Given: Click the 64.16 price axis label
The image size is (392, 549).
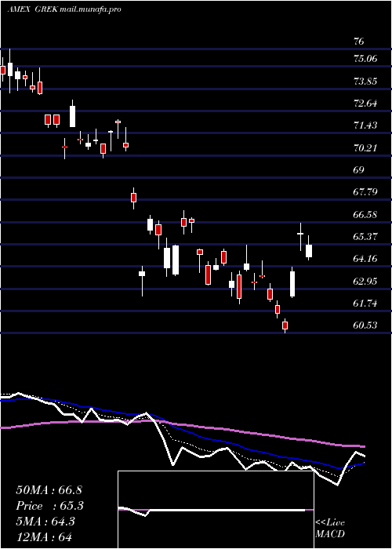Looking at the screenshot, I should tap(365, 259).
